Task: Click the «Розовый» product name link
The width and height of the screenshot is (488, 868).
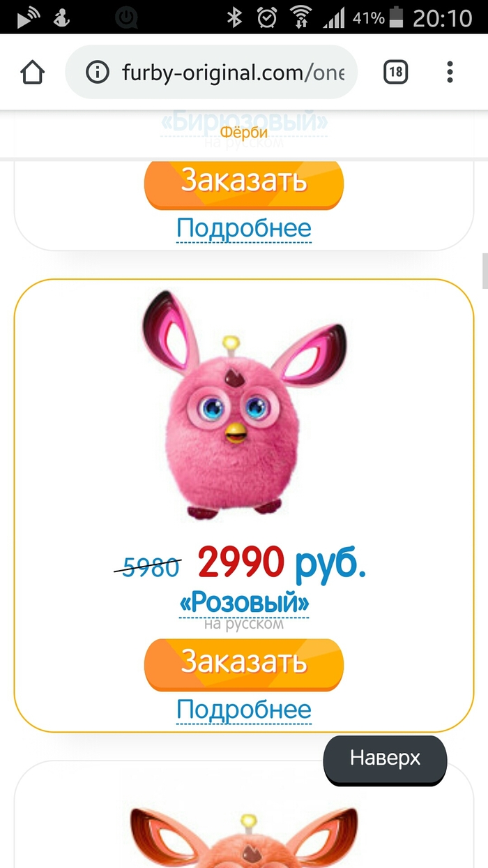Action: tap(244, 603)
